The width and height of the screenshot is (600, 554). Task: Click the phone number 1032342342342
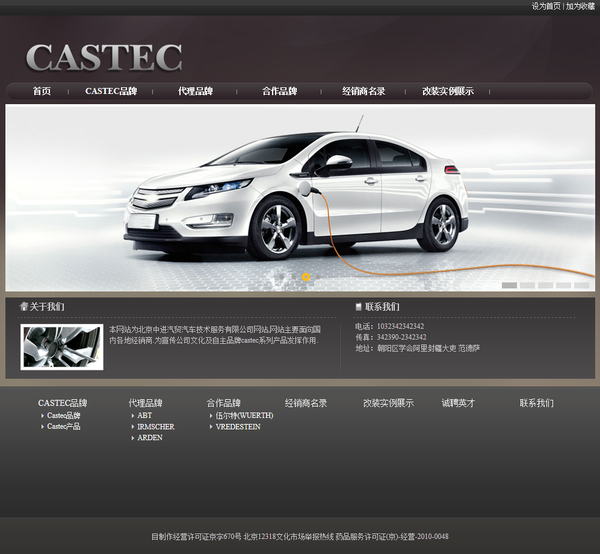400,326
